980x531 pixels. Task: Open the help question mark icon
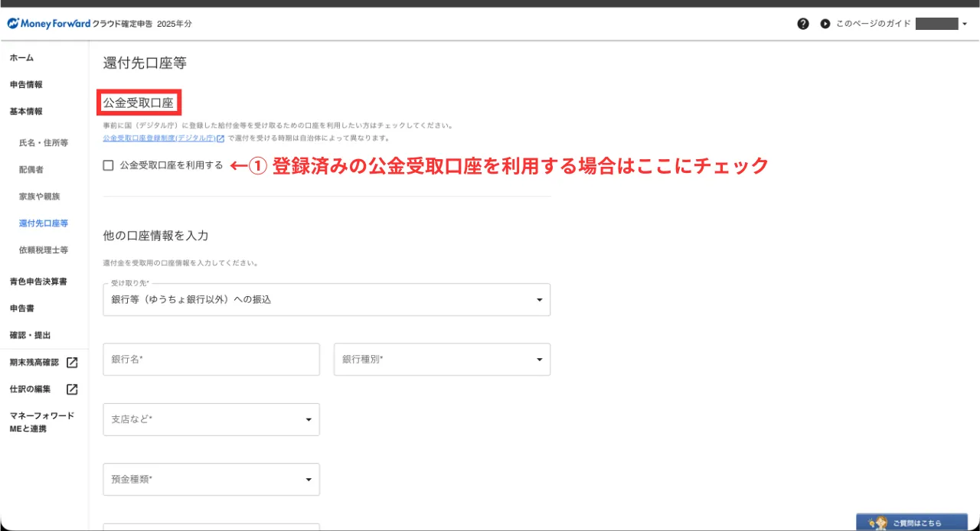pos(802,24)
